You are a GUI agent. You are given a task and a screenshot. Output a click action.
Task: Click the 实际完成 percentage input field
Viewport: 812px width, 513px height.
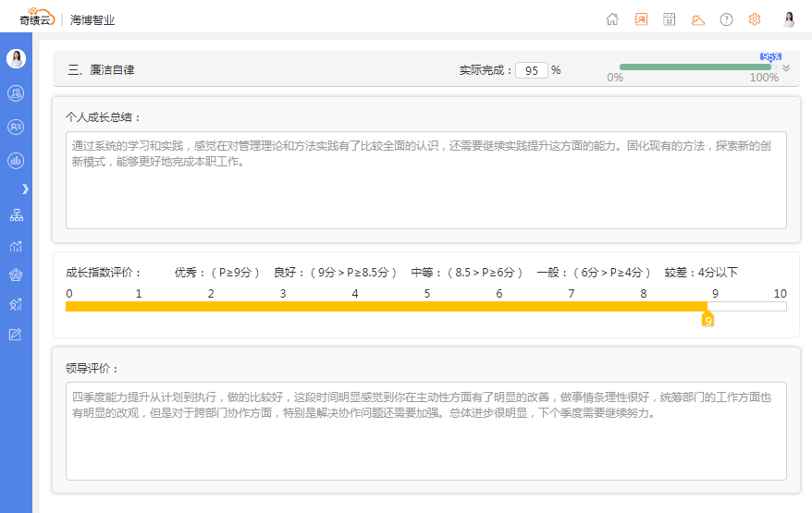532,70
